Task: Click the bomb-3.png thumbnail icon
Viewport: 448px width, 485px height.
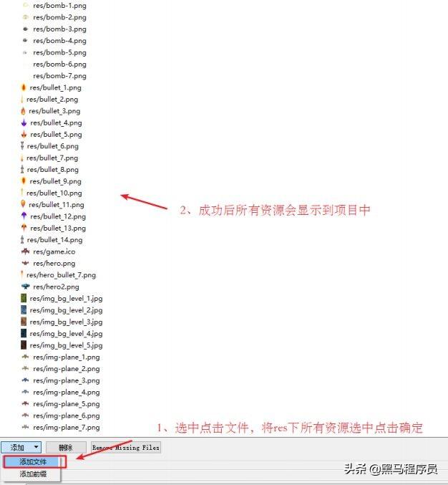Action: (26, 29)
